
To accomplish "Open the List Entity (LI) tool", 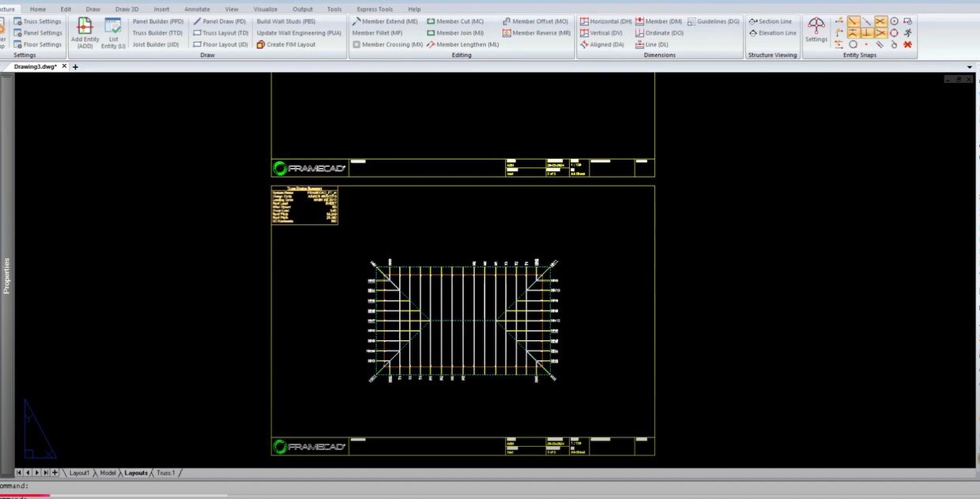I will coord(113,30).
